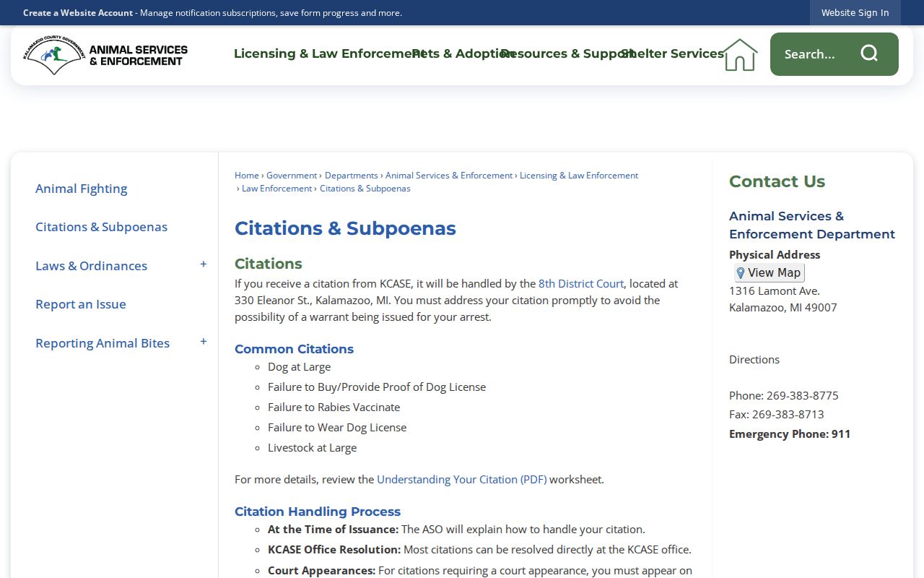Open the Pets & Adoption menu
This screenshot has width=924, height=578.
coord(463,53)
